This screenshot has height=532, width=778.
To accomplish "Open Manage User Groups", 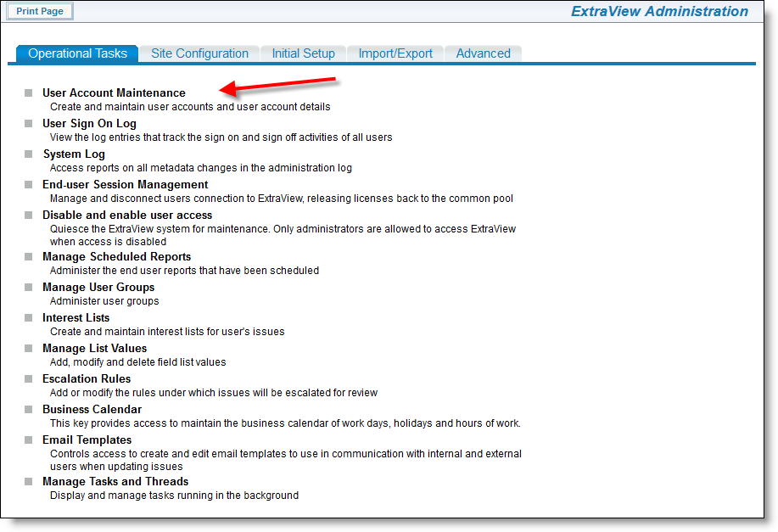I will pos(98,288).
